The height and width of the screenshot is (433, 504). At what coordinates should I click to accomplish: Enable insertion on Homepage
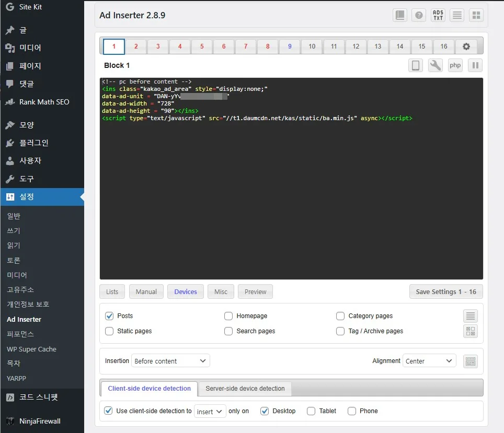coord(228,316)
